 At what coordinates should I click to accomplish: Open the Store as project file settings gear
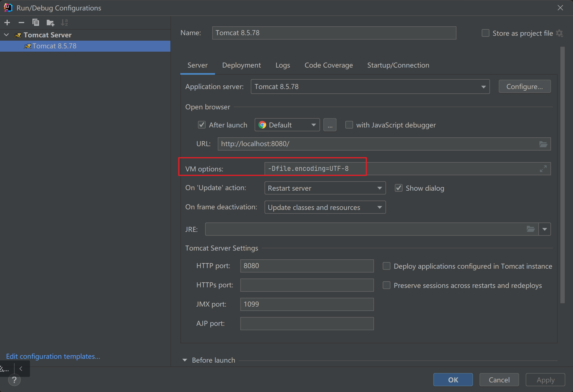[560, 33]
